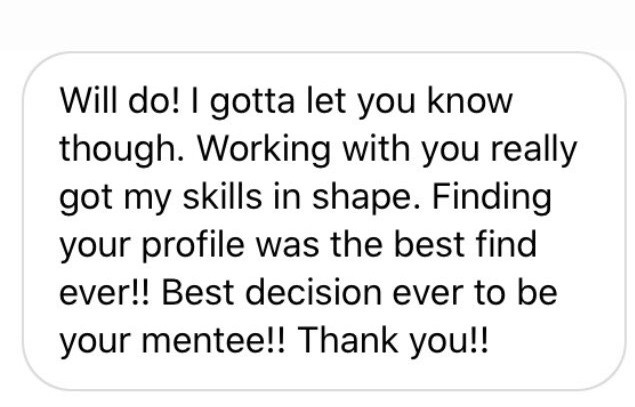This screenshot has width=635, height=407.
Task: Click the word "skills"
Action: 222,198
